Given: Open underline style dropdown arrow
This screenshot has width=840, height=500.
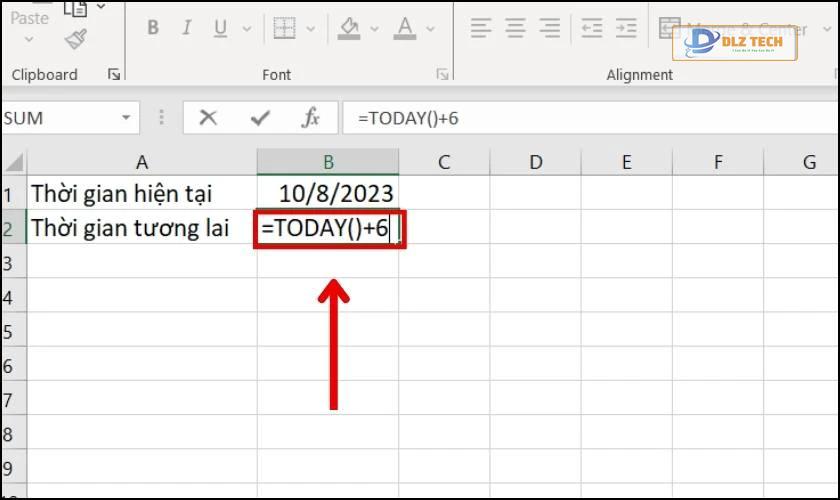Looking at the screenshot, I should (247, 28).
